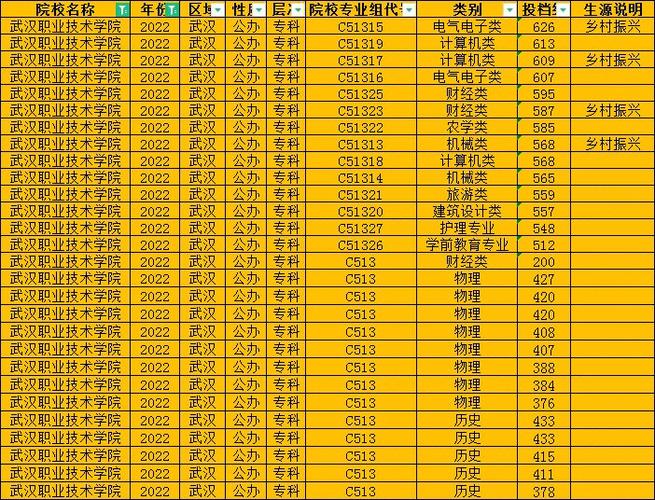Image resolution: width=655 pixels, height=500 pixels.
Task: Select 乡村振兴 cell in the C51315 row
Action: click(x=612, y=27)
